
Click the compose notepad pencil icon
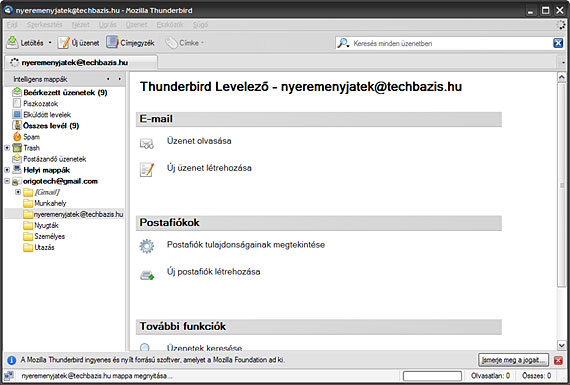147,170
